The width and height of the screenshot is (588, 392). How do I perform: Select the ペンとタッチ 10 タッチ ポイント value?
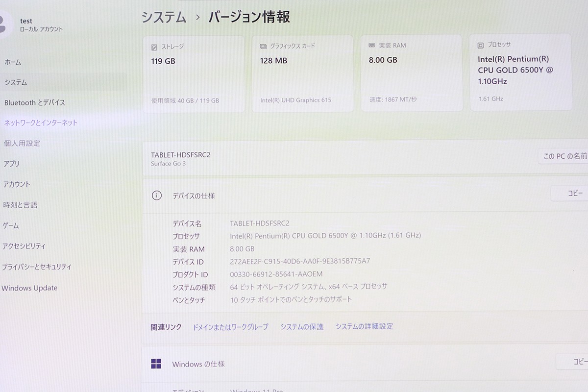(x=291, y=299)
